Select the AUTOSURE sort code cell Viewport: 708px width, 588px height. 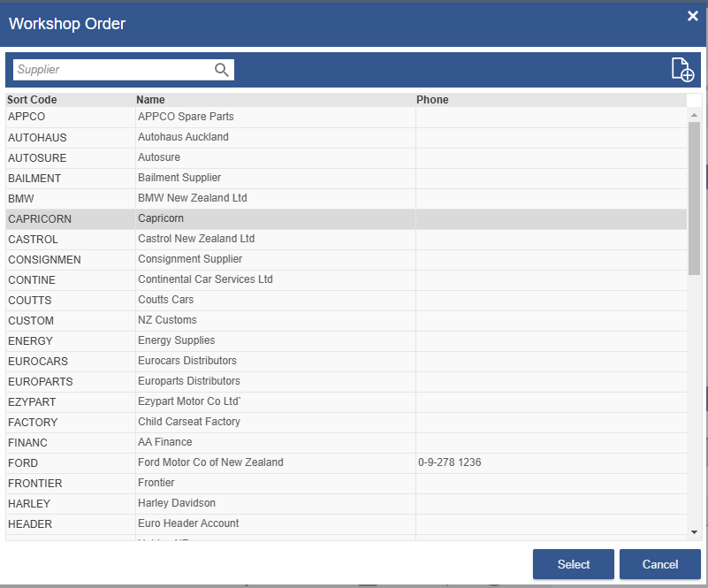coord(71,157)
